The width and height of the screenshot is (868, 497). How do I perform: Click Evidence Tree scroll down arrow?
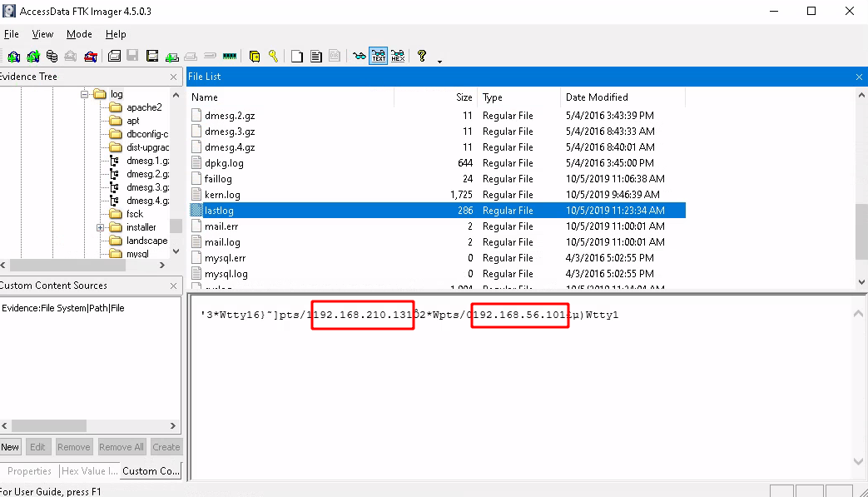[x=176, y=251]
